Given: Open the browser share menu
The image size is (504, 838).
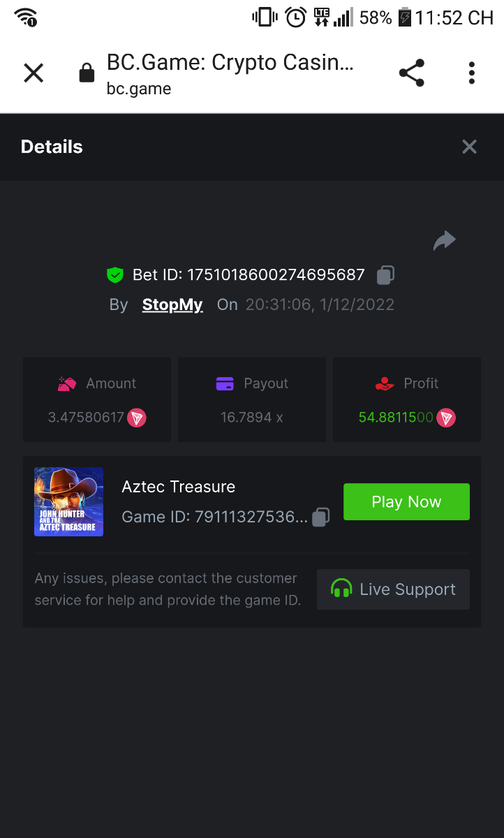Looking at the screenshot, I should point(411,73).
